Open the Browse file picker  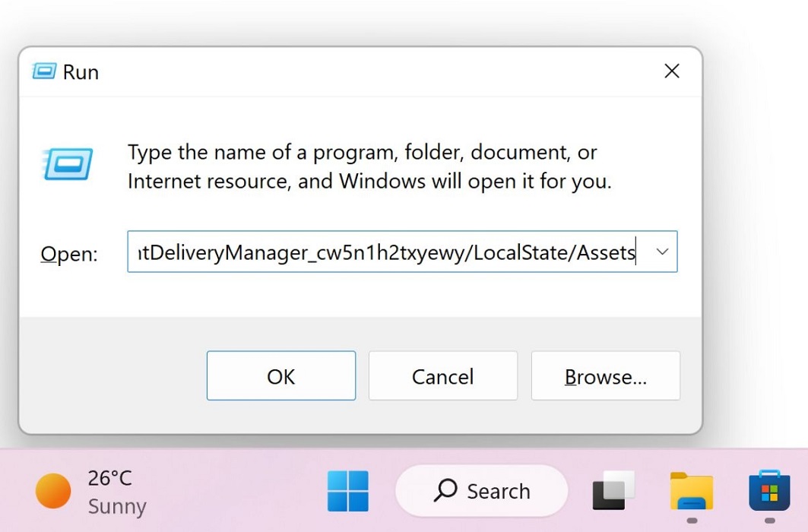(605, 375)
